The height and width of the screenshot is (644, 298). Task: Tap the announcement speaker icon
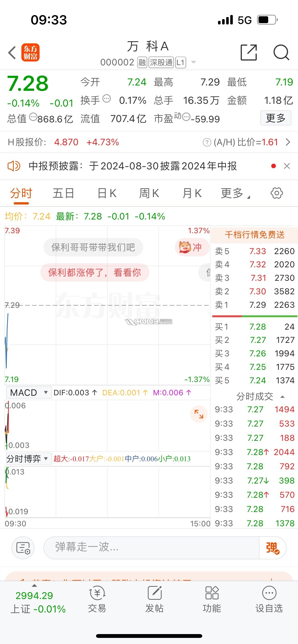tap(14, 166)
